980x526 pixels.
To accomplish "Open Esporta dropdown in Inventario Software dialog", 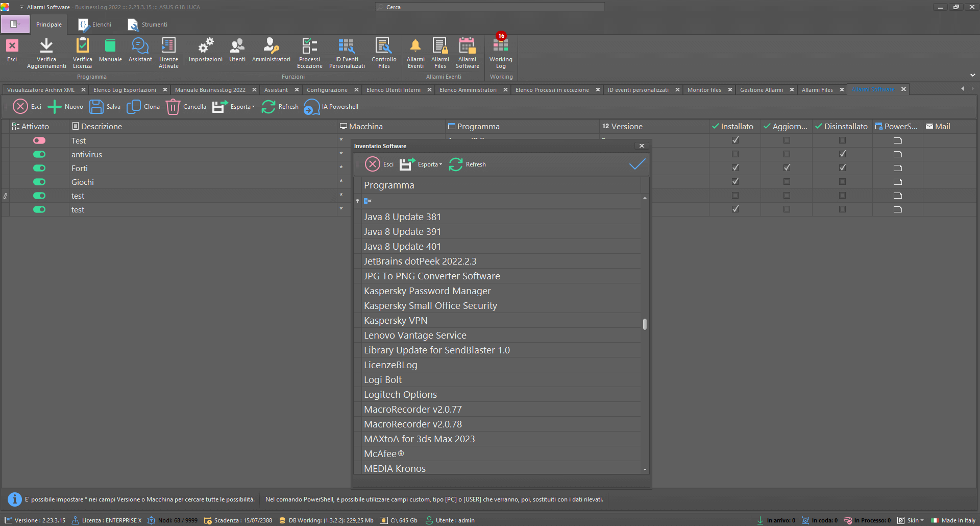I will 421,164.
